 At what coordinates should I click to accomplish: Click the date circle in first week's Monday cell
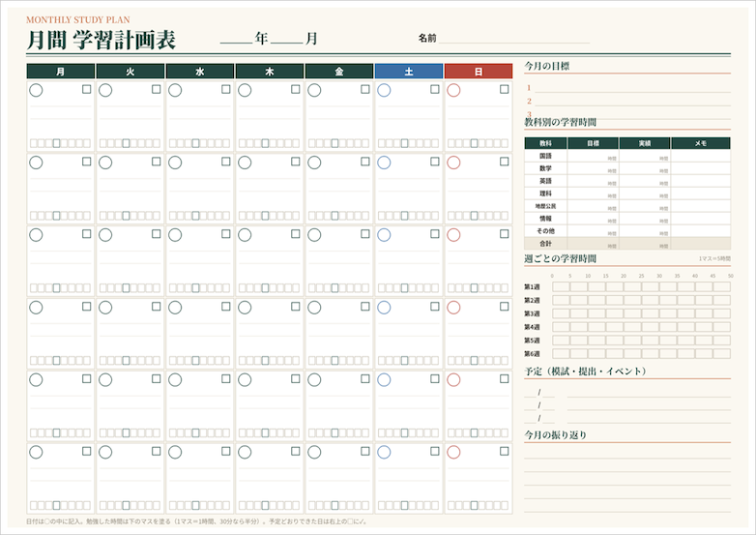(36, 90)
